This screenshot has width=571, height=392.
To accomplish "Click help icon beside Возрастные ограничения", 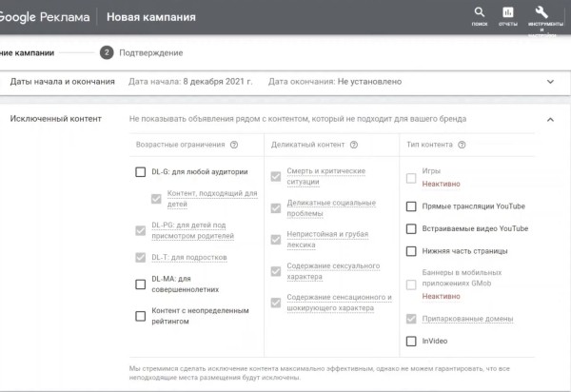I will (x=234, y=145).
